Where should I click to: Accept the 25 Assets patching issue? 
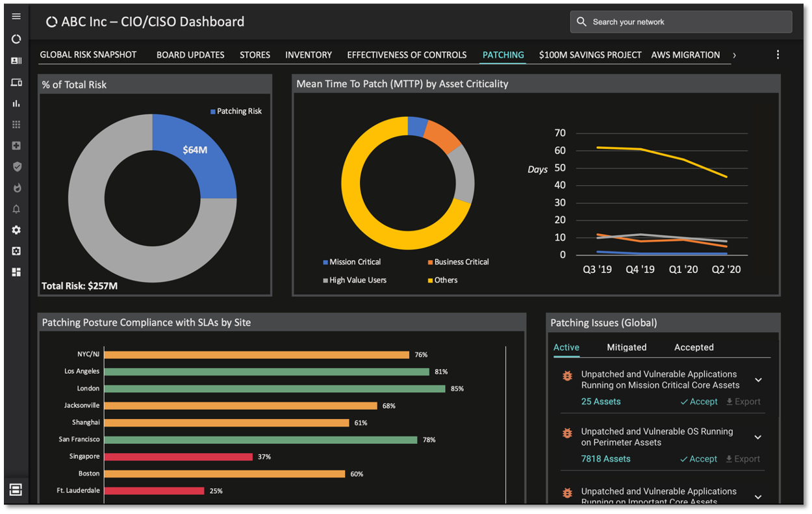coord(699,402)
